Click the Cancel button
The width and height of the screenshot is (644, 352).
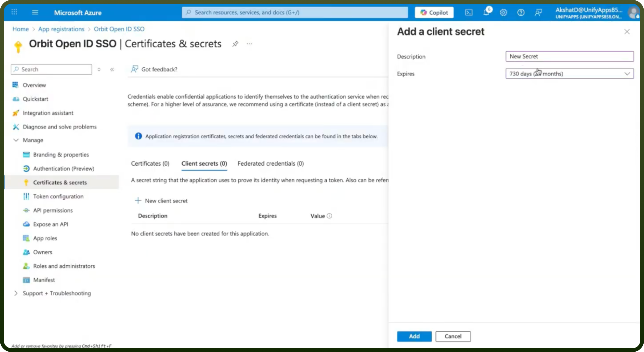(453, 336)
